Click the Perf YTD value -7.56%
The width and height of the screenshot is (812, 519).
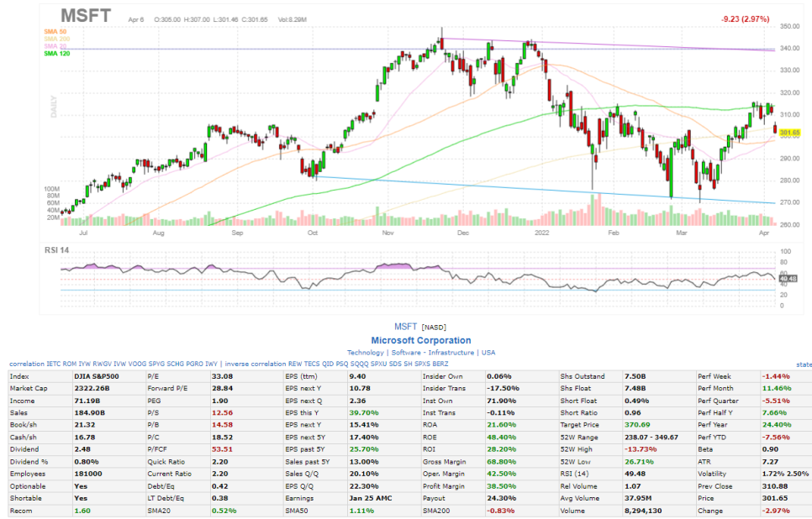(x=776, y=437)
